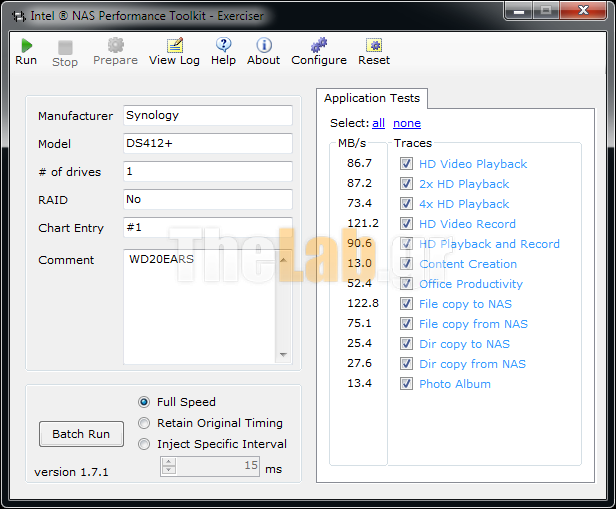This screenshot has height=509, width=616.
Task: Click the 122.8 MB/s value
Action: 363,303
